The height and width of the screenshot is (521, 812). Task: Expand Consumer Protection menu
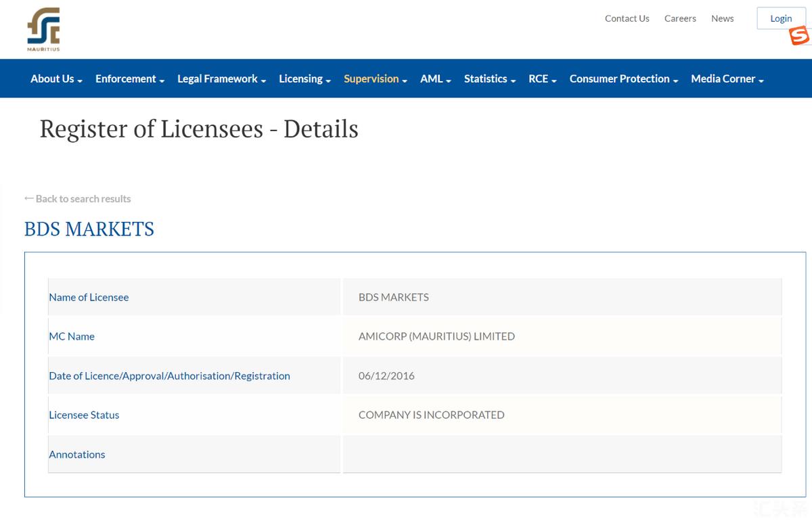[623, 78]
